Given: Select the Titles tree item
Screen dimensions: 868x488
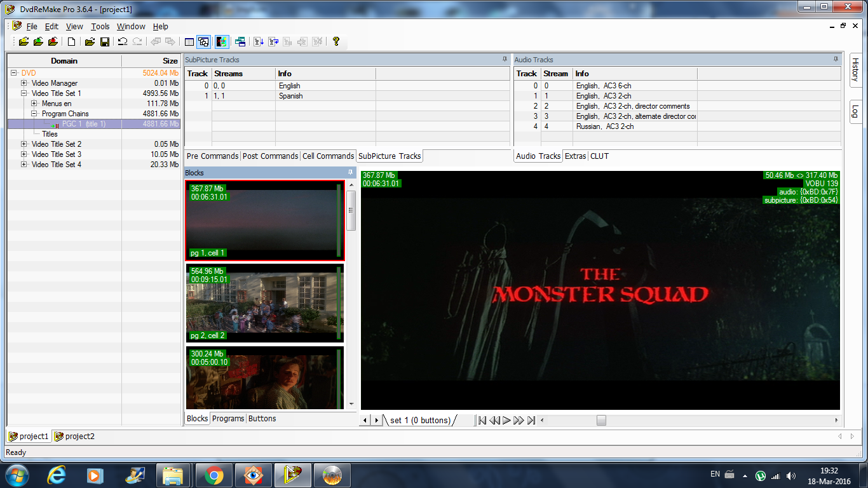Looking at the screenshot, I should pos(50,134).
